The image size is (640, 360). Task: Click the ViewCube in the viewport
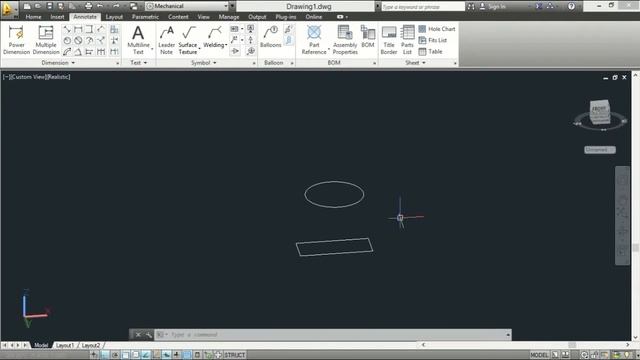600,113
